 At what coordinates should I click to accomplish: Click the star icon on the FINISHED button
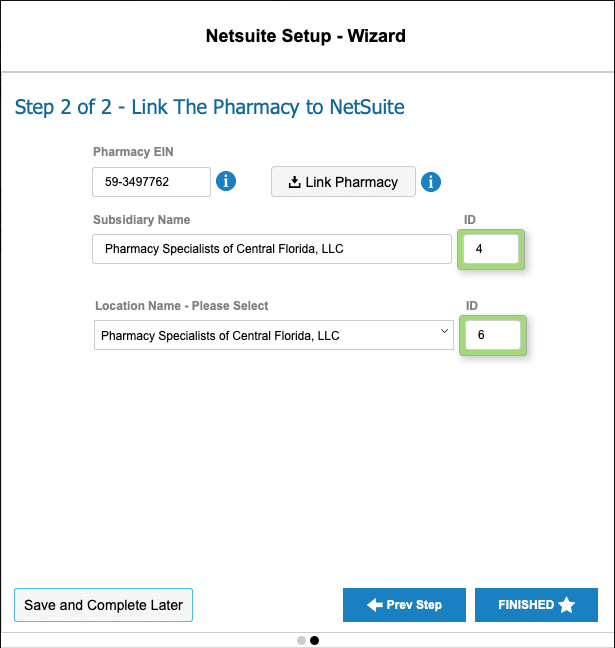567,605
